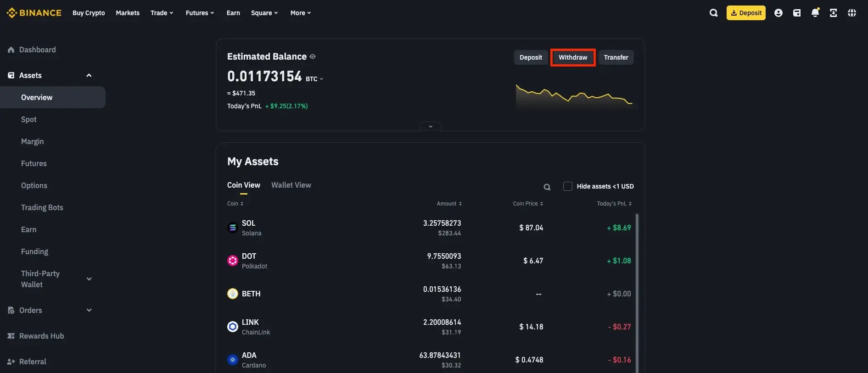The width and height of the screenshot is (868, 373).
Task: Click the 3.25758273 SOL amount
Action: coord(442,223)
